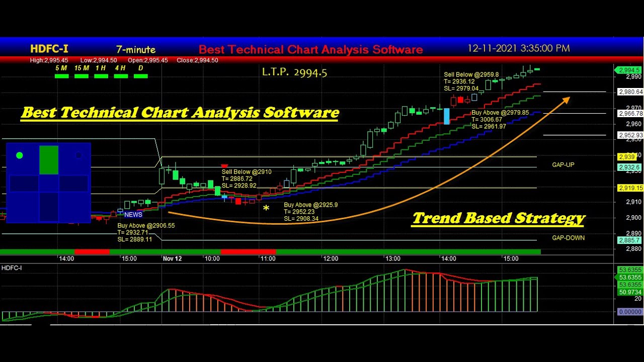
Task: Click the GAP-UP level label
Action: [563, 165]
